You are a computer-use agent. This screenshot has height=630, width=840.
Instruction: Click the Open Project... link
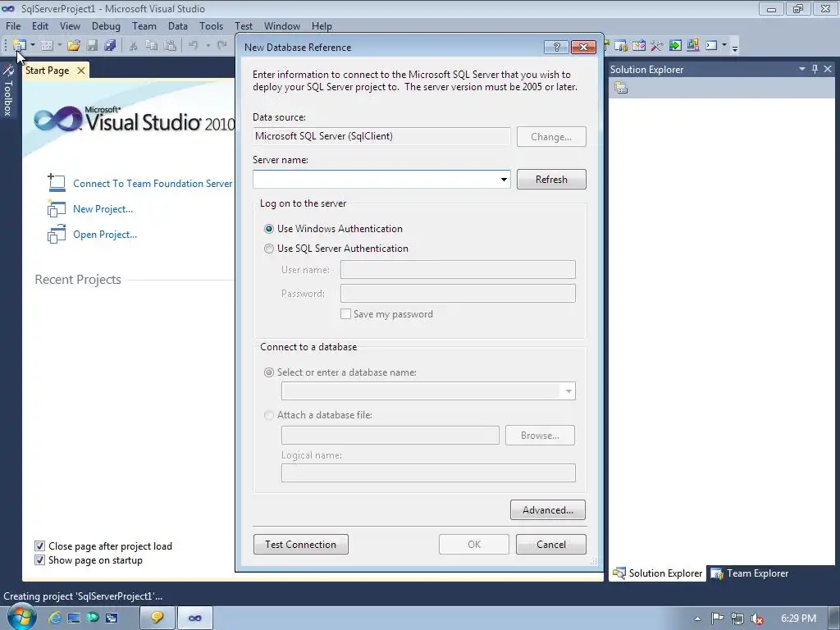[105, 234]
